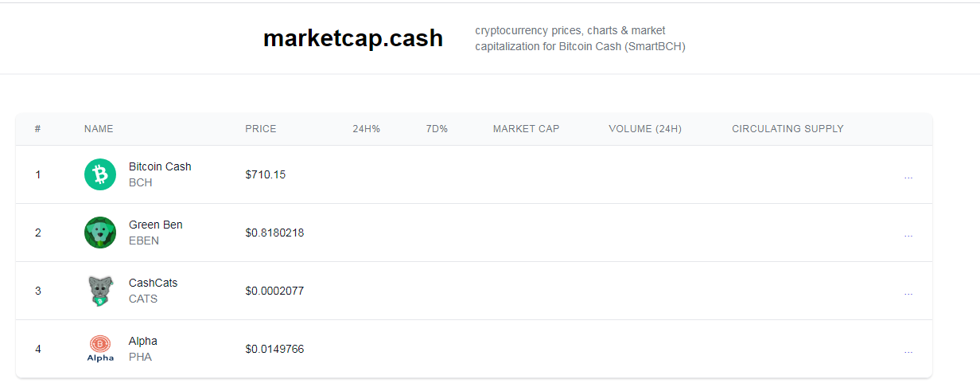Select the CashCats name link
Viewport: 980px width, 391px height.
(x=154, y=283)
